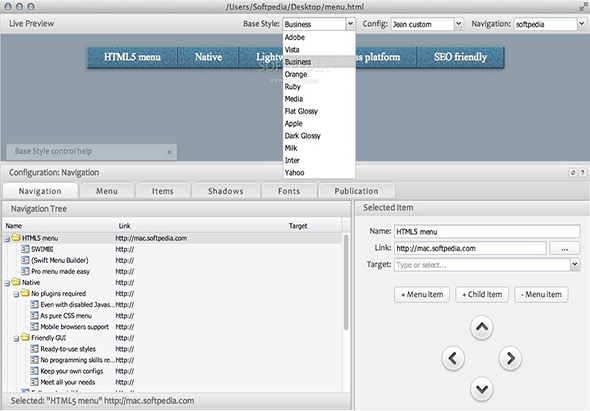Screen dimensions: 590x411
Task: Select the Even with disabled Javas... row
Action: pos(172,304)
